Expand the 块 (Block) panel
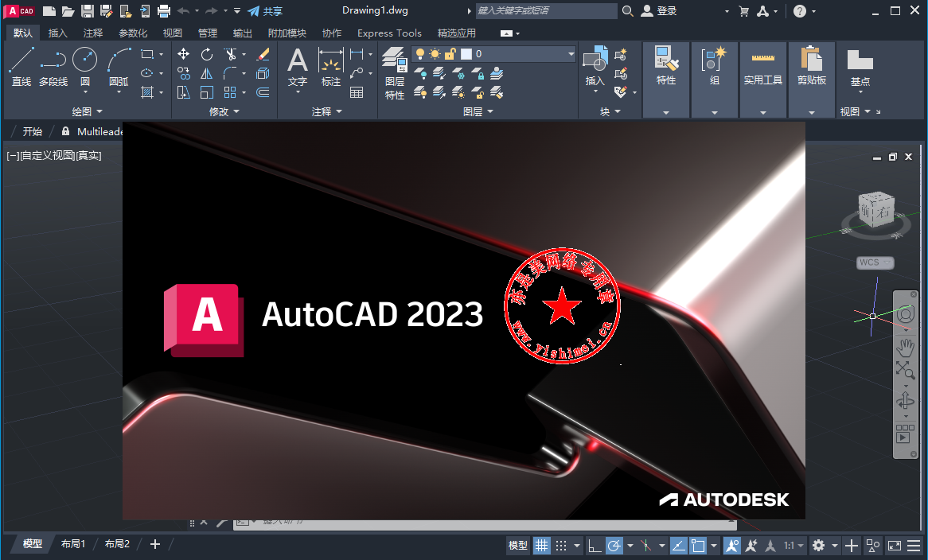The height and width of the screenshot is (560, 928). point(610,111)
